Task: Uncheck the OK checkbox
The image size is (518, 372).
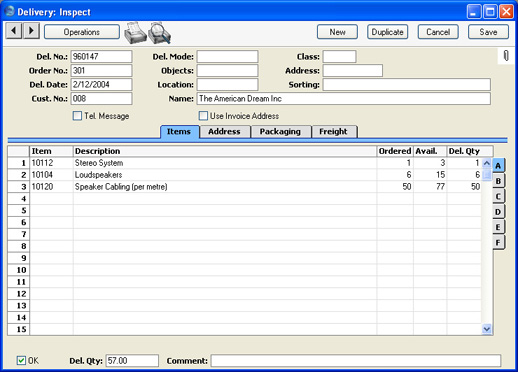Action: point(21,360)
